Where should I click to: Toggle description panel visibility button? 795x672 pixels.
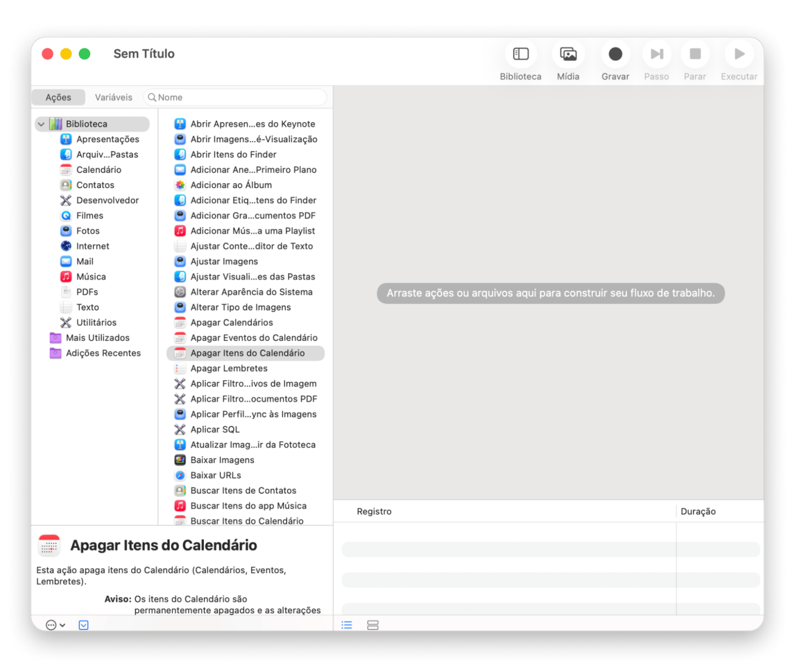point(84,625)
